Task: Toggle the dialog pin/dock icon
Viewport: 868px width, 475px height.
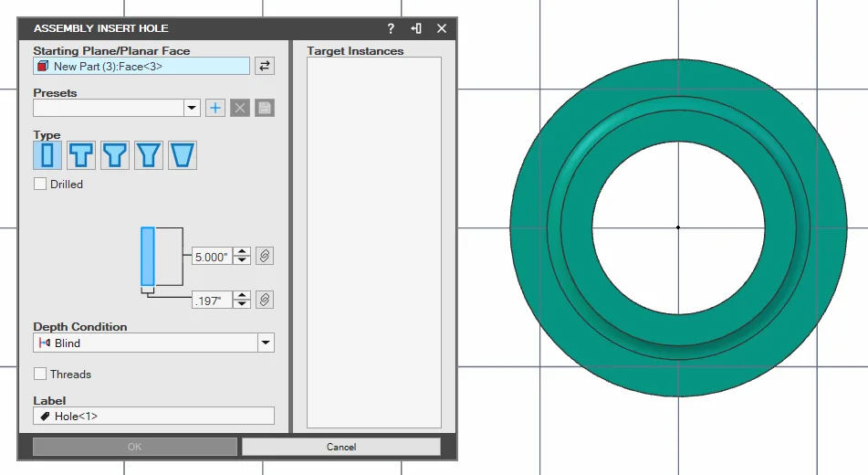Action: (x=416, y=28)
